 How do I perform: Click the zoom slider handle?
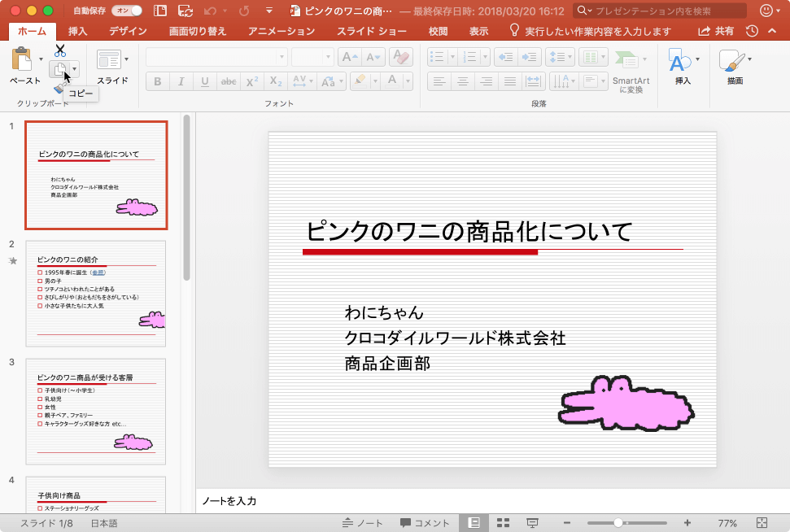pyautogui.click(x=618, y=523)
